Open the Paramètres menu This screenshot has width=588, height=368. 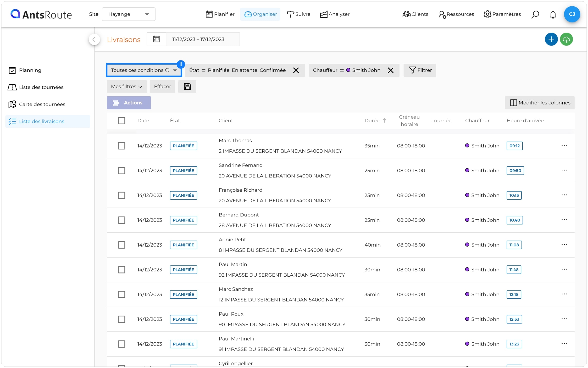[502, 14]
